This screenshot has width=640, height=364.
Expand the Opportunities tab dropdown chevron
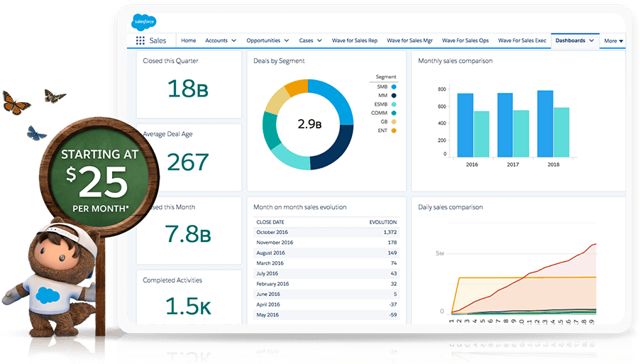coord(287,40)
